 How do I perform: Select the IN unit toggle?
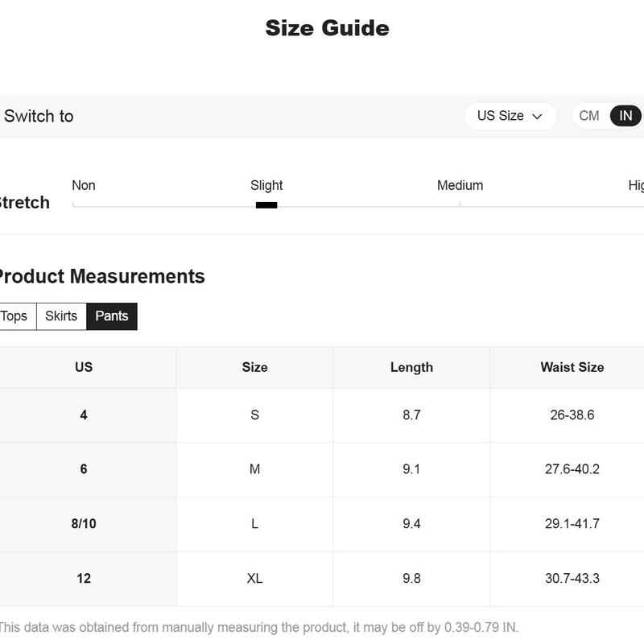click(625, 116)
